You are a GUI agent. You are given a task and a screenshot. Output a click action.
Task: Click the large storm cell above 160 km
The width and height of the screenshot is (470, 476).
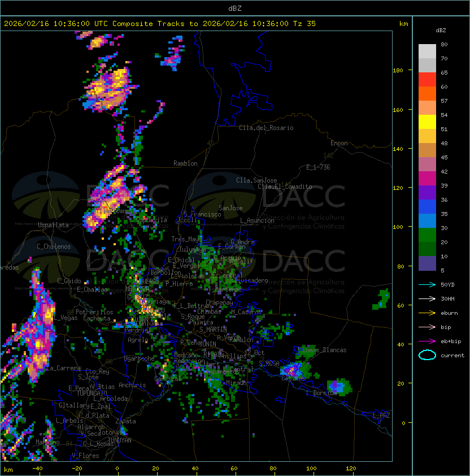tap(109, 89)
